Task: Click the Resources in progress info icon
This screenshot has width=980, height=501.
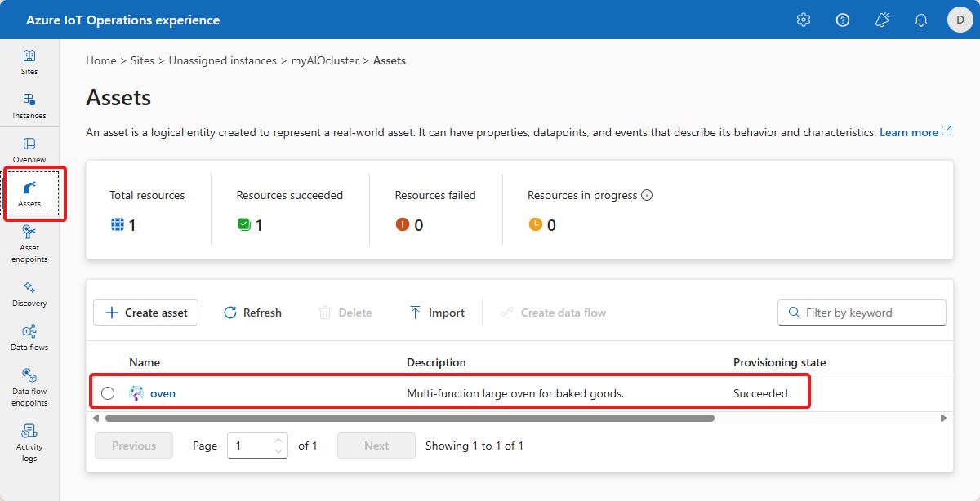Action: click(647, 195)
